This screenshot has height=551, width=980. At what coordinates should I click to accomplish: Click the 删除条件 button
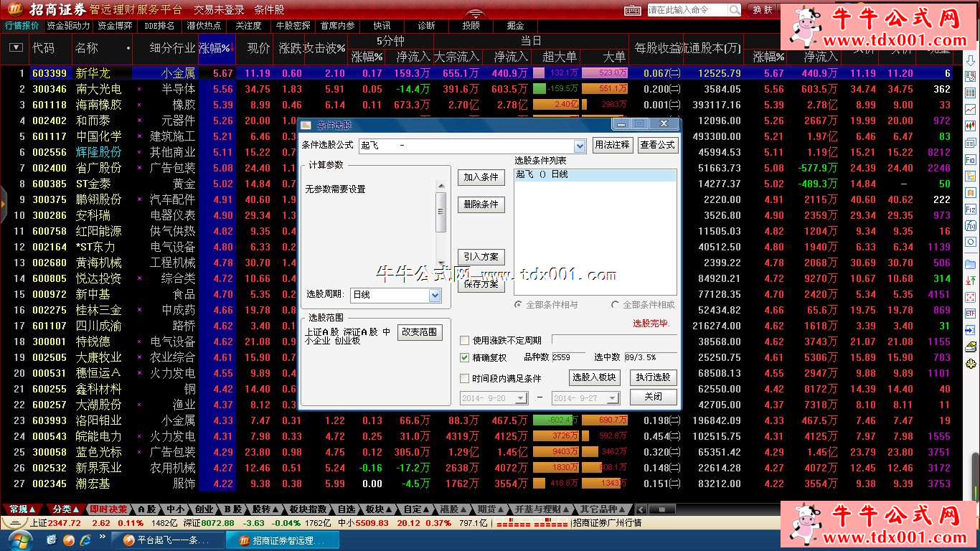[x=481, y=204]
